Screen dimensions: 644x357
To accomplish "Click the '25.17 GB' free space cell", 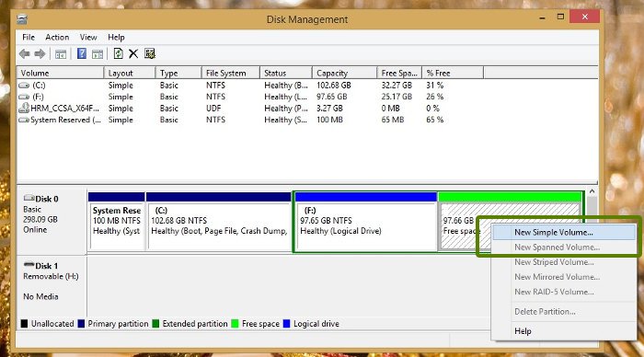I will pos(397,97).
